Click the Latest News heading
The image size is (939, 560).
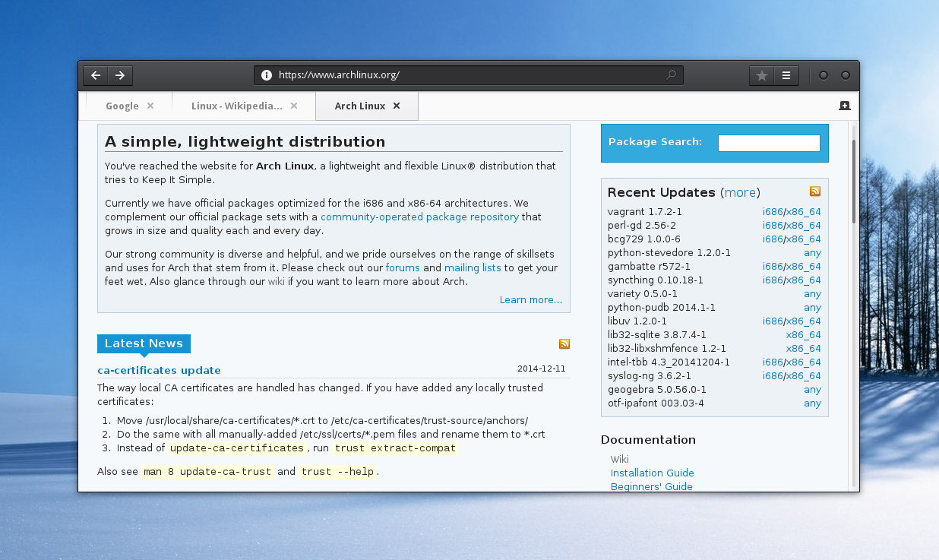(x=144, y=343)
